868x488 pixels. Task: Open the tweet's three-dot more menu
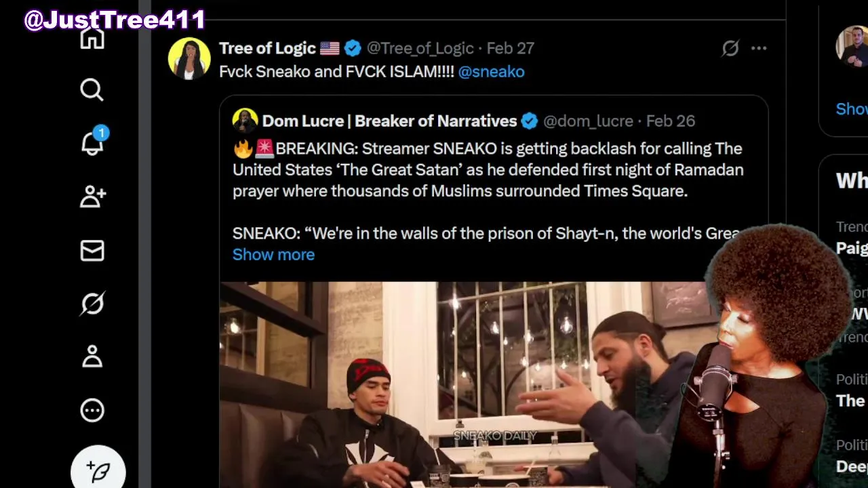(759, 48)
